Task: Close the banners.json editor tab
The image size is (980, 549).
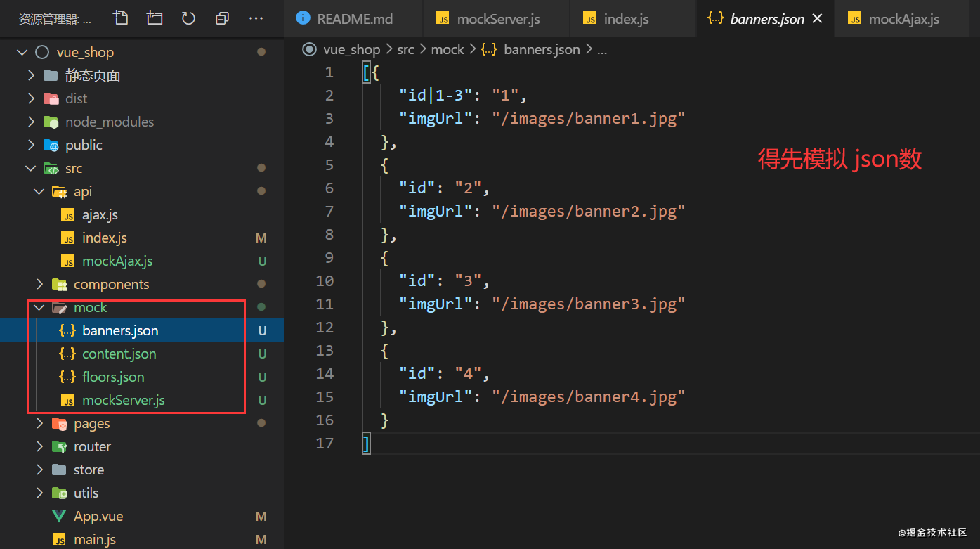Action: pos(818,19)
